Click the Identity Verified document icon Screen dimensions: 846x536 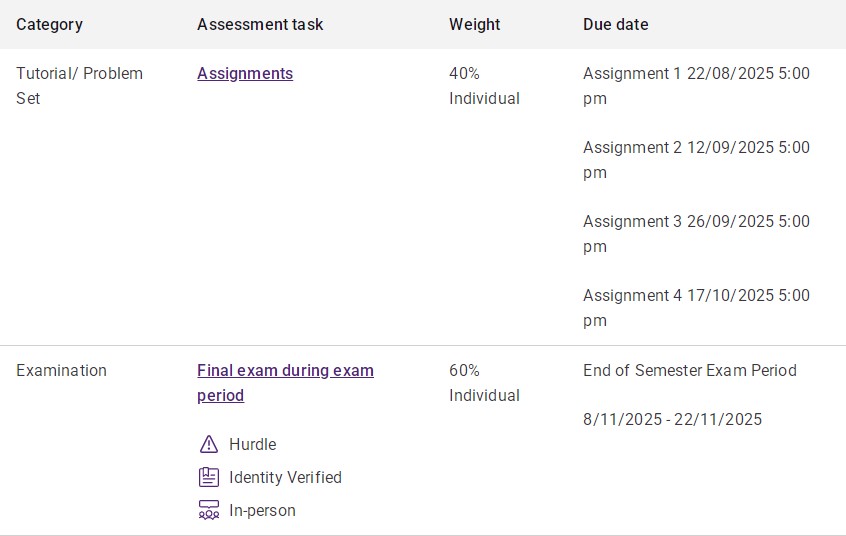209,477
